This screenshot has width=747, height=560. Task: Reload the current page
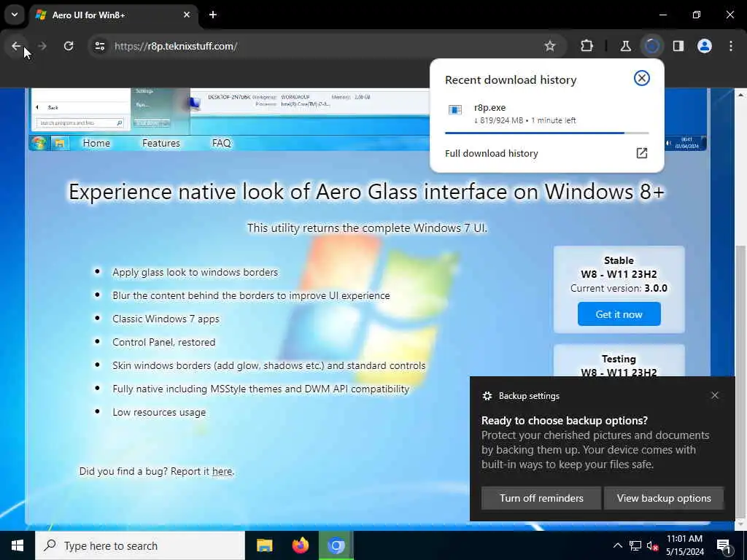pos(69,46)
